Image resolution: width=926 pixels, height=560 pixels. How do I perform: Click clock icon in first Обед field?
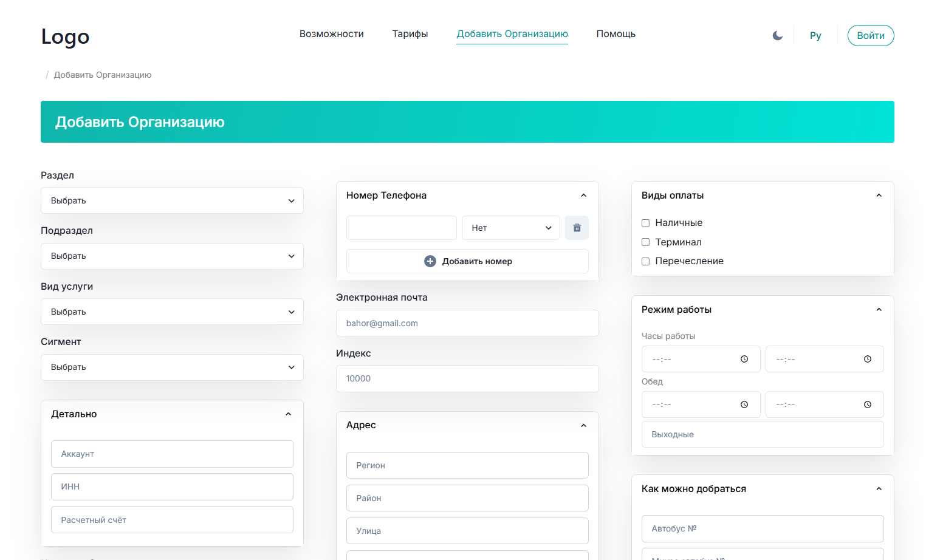pos(744,405)
